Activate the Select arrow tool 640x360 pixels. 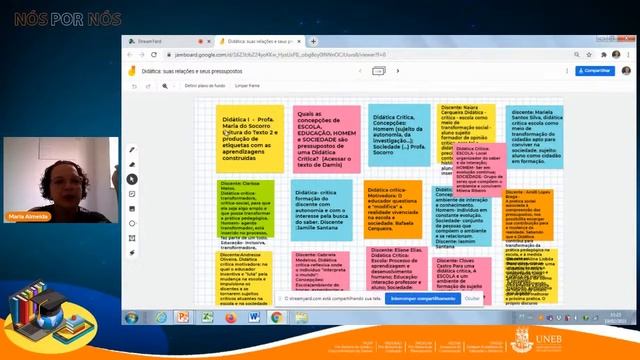pyautogui.click(x=132, y=179)
